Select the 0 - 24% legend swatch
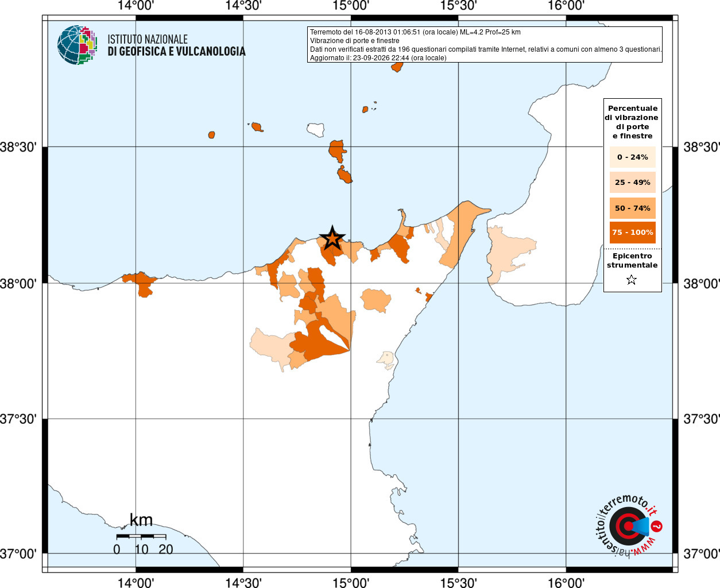 coord(632,157)
